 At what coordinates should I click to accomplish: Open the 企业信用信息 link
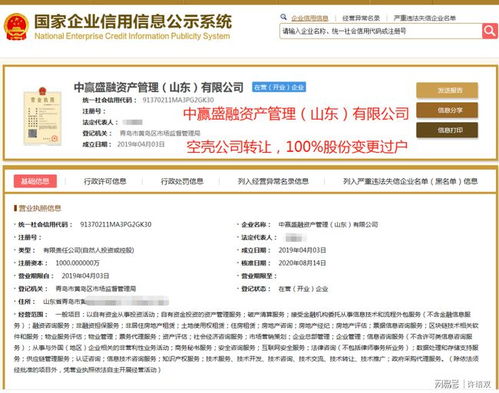click(310, 18)
